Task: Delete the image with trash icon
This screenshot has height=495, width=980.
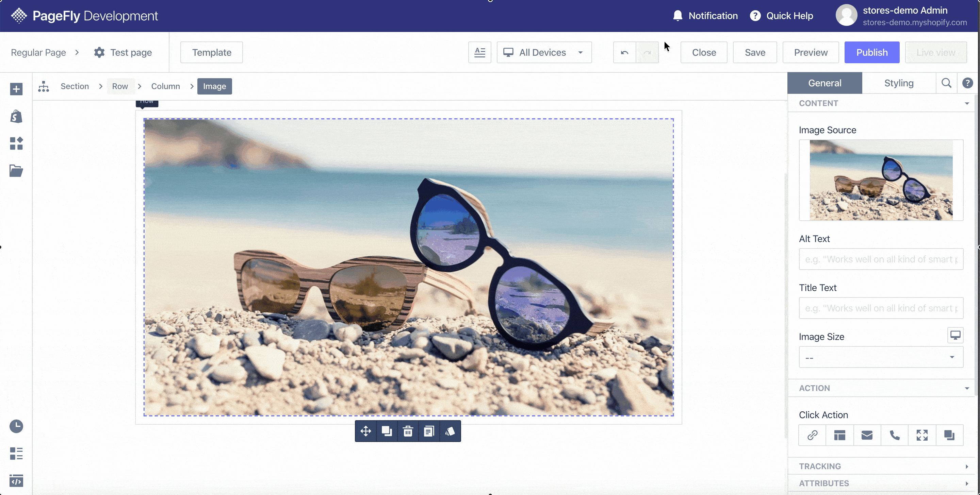Action: click(x=408, y=431)
